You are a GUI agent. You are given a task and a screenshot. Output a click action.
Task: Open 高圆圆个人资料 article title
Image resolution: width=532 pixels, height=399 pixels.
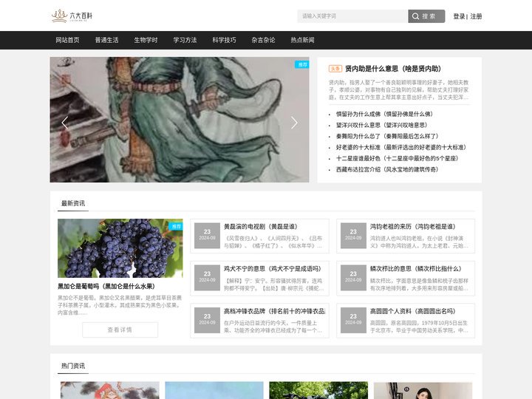click(x=413, y=311)
